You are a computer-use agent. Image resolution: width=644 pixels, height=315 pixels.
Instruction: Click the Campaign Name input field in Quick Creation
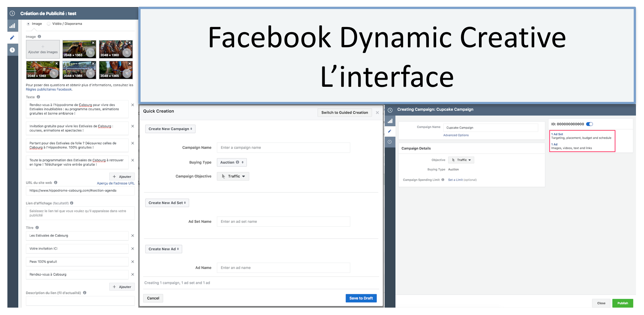[283, 148]
